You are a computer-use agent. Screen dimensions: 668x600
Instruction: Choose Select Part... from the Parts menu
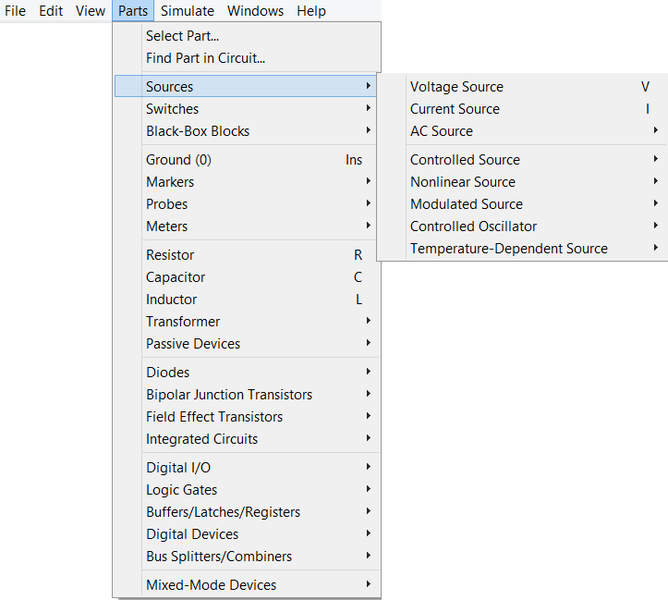[x=182, y=36]
